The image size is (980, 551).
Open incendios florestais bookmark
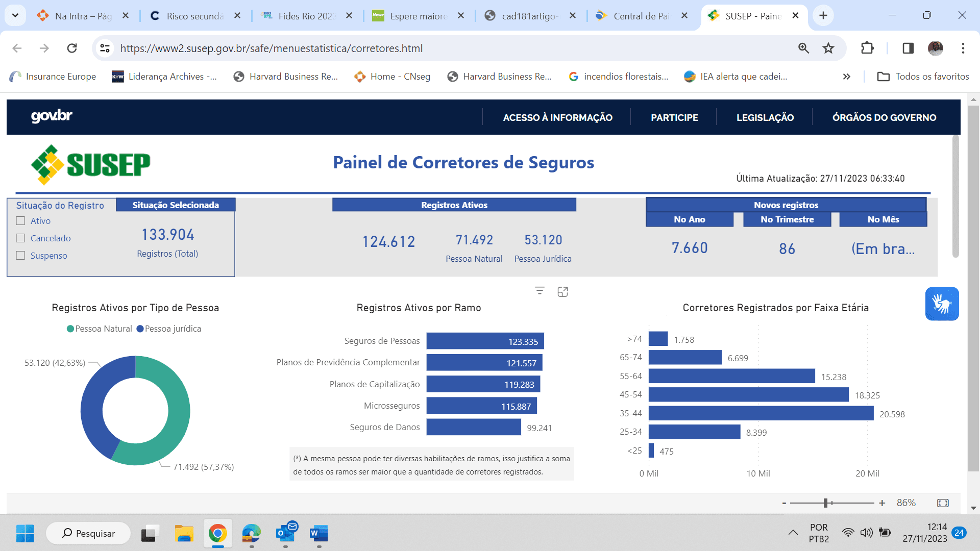619,77
